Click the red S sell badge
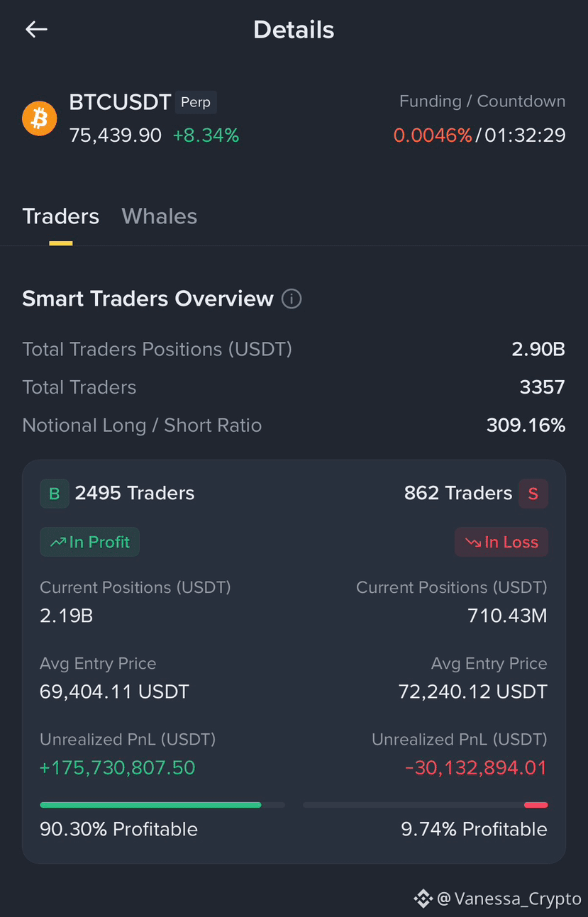588x917 pixels. (x=533, y=494)
